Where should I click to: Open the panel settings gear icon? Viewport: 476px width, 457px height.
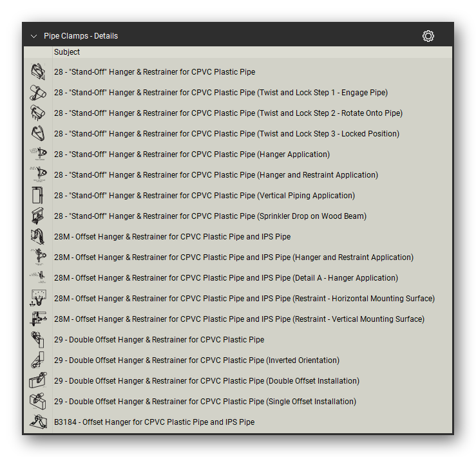pos(428,36)
